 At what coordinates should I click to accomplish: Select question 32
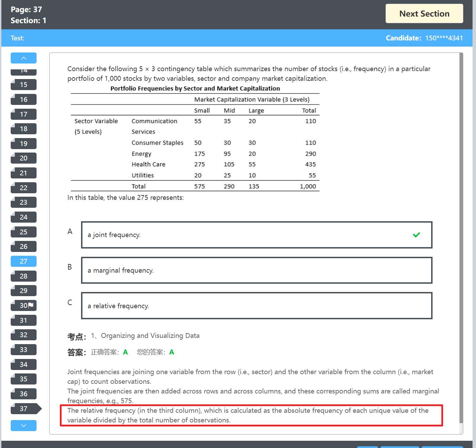pyautogui.click(x=23, y=335)
